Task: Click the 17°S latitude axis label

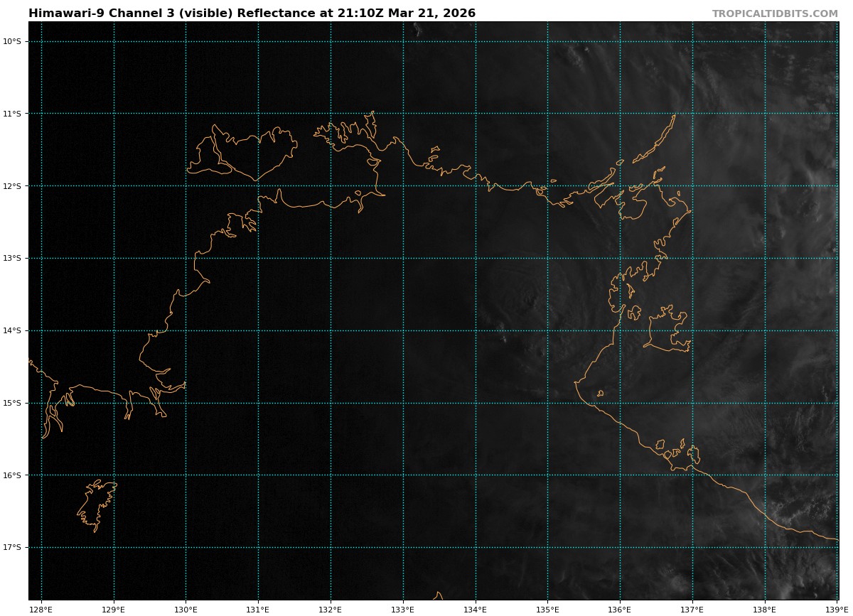Action: 12,547
